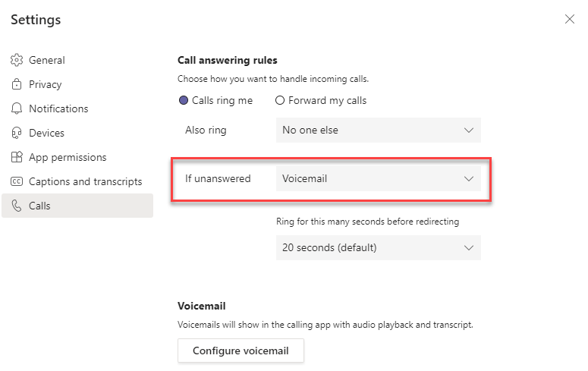Screen dimensions: 588x371
Task: Open the App permissions section
Action: pyautogui.click(x=68, y=158)
